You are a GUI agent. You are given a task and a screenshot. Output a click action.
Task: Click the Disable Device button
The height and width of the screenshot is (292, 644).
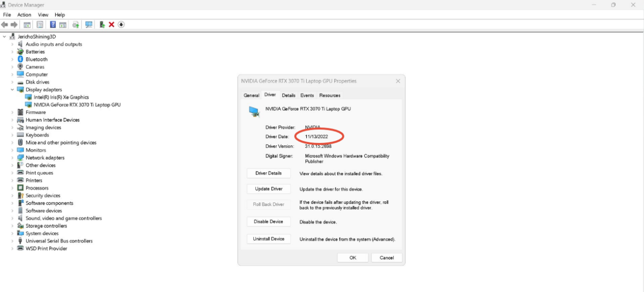coord(269,222)
